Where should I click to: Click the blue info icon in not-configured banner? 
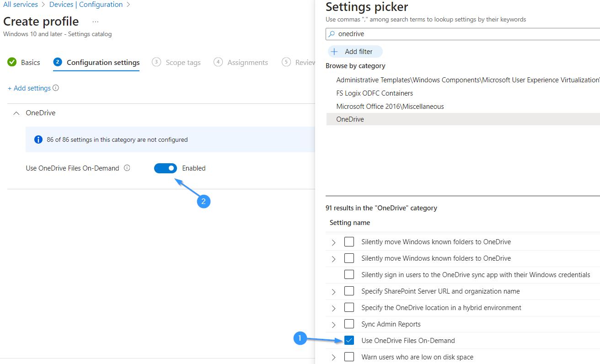click(38, 139)
